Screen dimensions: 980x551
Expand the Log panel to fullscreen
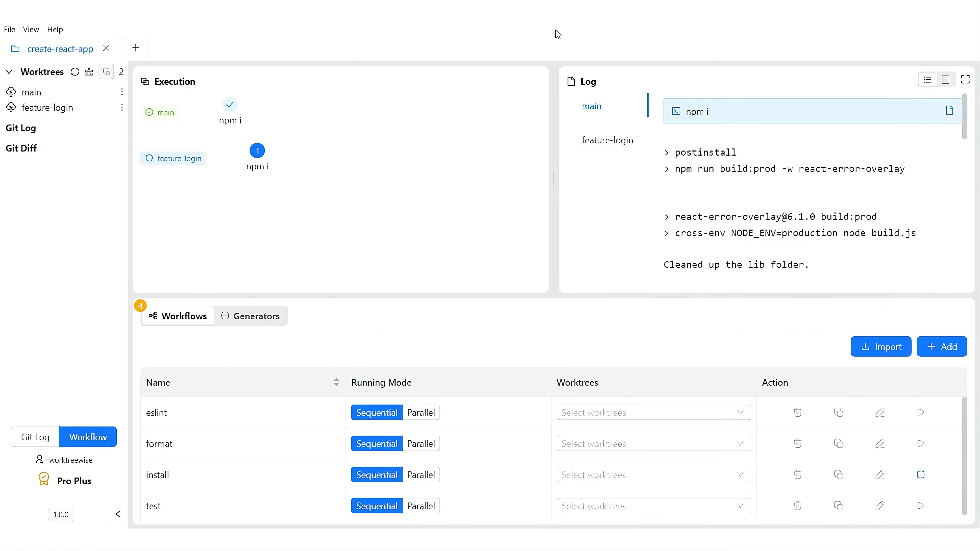point(965,80)
